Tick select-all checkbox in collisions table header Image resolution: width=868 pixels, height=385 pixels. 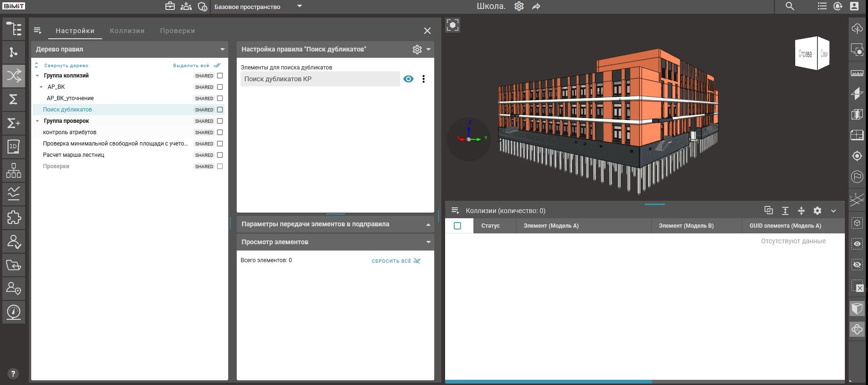(x=457, y=226)
